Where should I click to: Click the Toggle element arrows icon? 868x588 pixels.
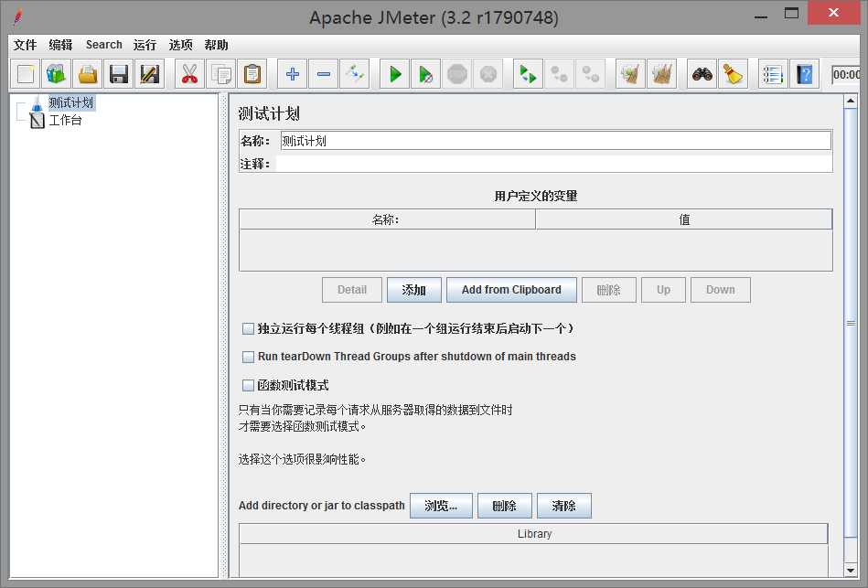(354, 74)
